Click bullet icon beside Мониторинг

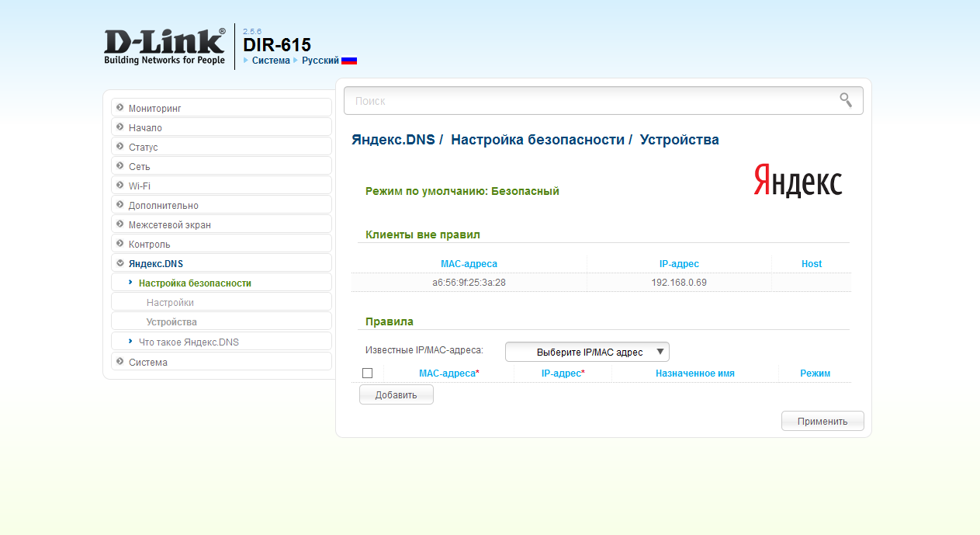coord(120,108)
